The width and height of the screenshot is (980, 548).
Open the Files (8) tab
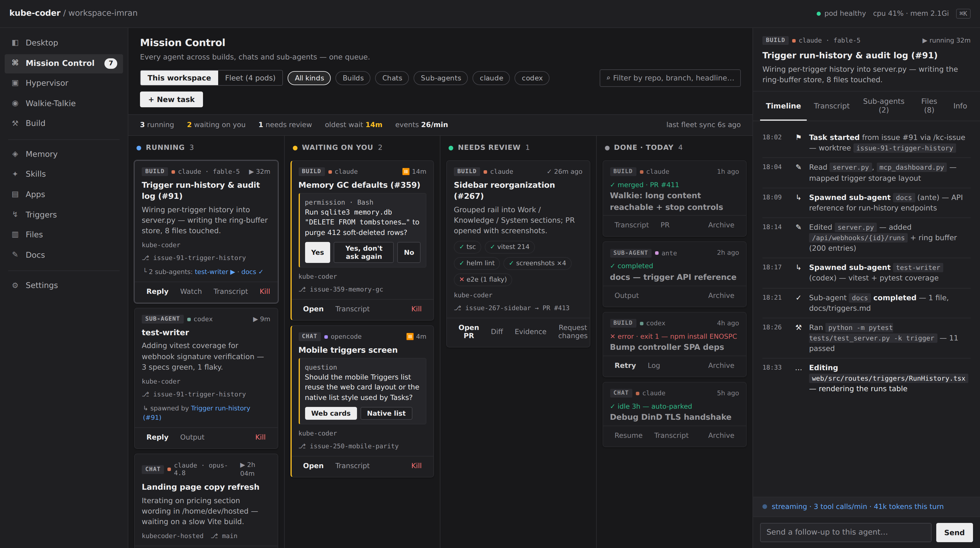click(929, 106)
